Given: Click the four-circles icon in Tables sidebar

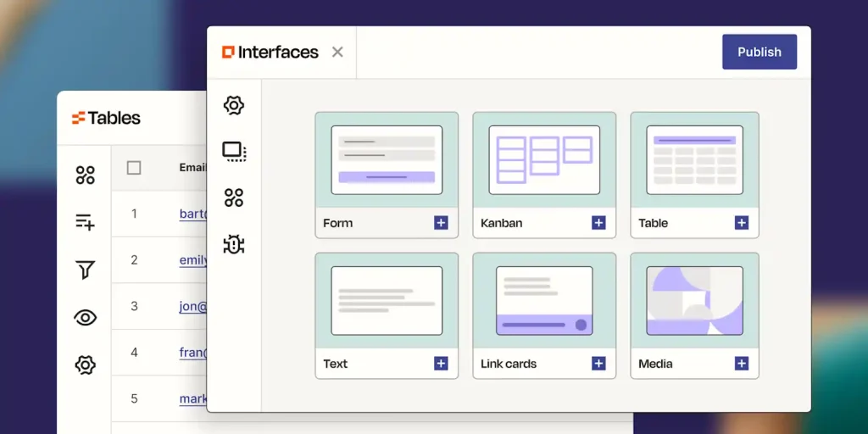Looking at the screenshot, I should pyautogui.click(x=85, y=175).
